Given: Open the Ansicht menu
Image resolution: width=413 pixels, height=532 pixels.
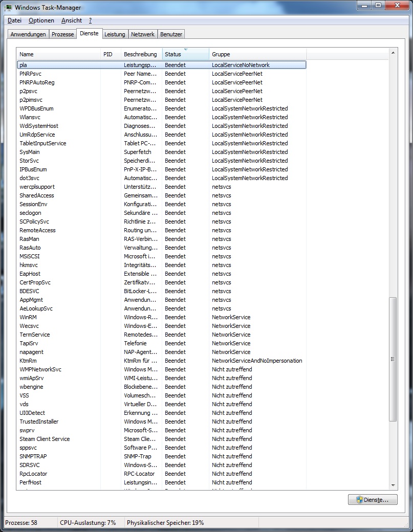Looking at the screenshot, I should tap(72, 20).
